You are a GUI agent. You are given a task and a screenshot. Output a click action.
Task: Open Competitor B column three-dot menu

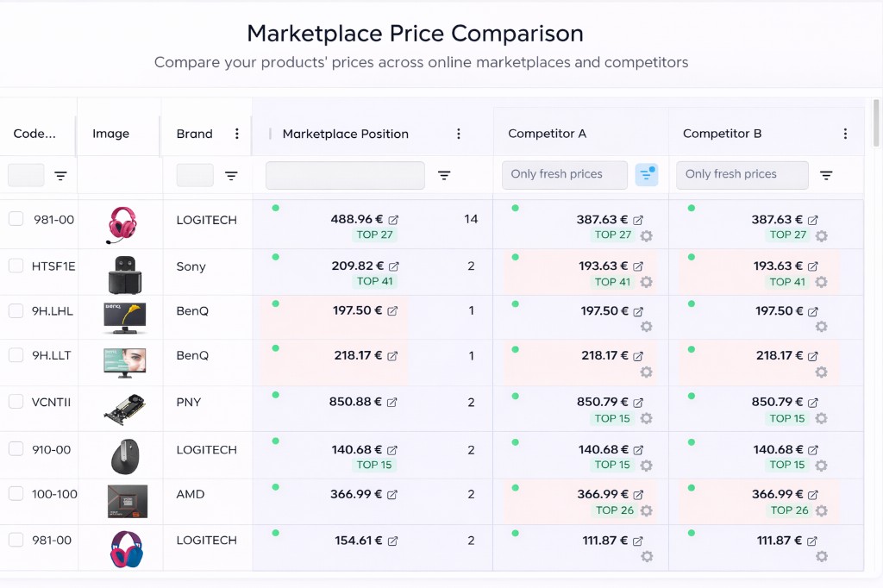pos(845,134)
